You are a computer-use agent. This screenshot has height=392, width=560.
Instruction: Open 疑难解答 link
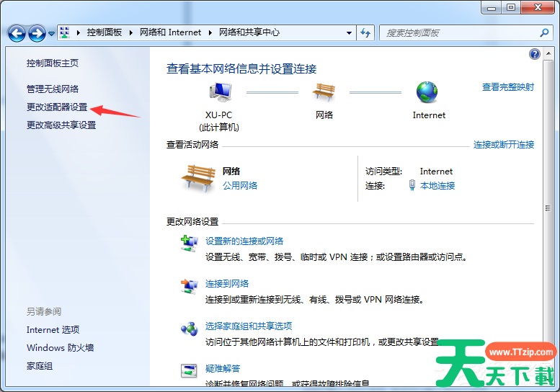[x=223, y=368]
